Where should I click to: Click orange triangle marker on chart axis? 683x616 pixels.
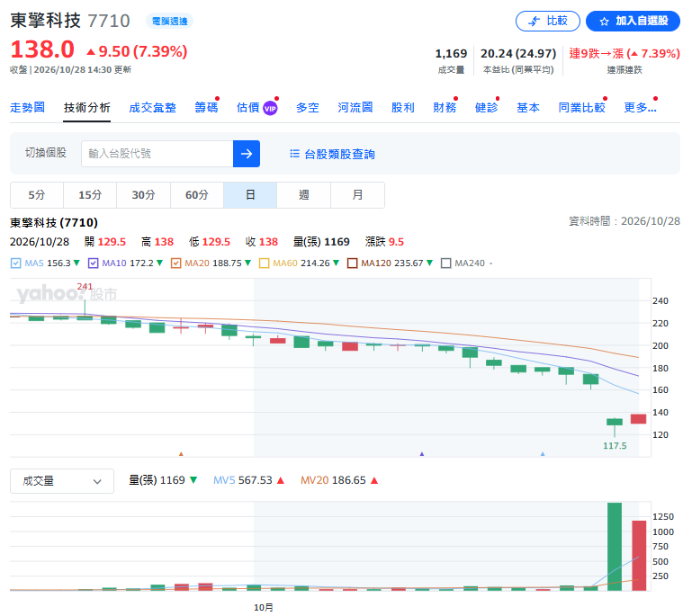point(181,454)
